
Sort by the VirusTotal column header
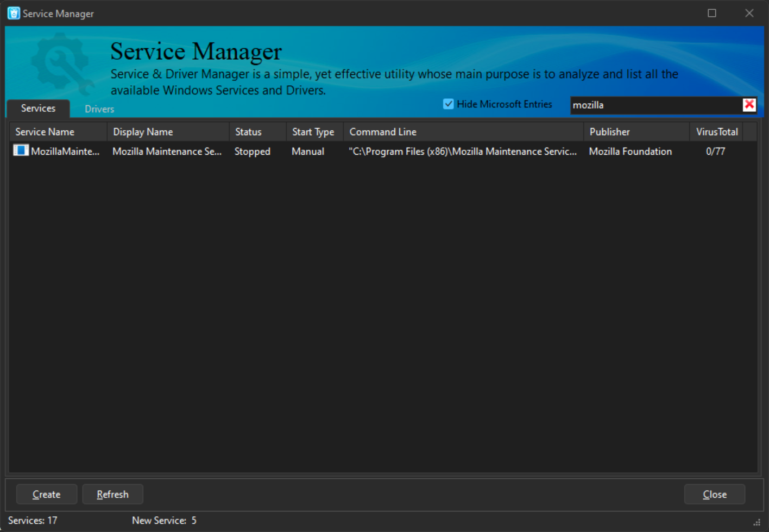click(716, 132)
